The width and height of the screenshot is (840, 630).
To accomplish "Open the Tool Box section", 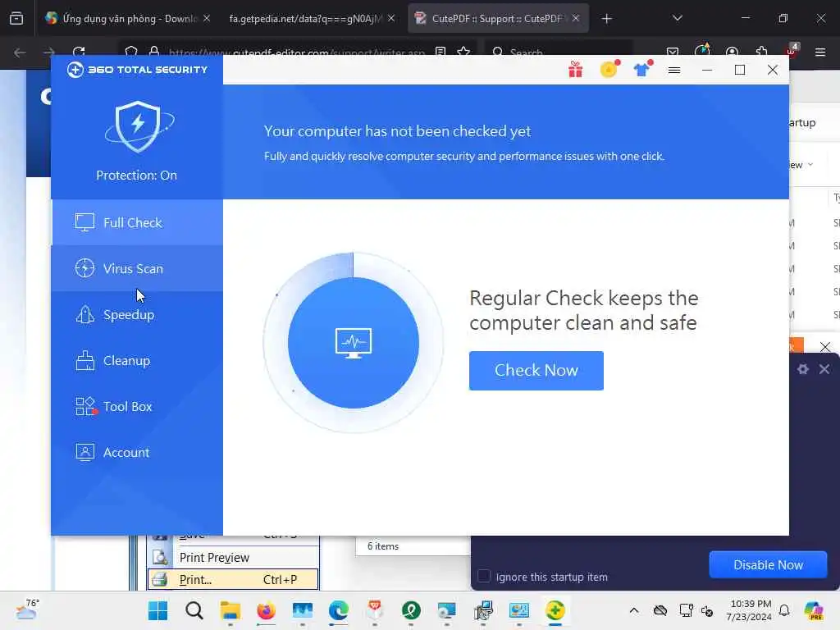I will coord(137,407).
